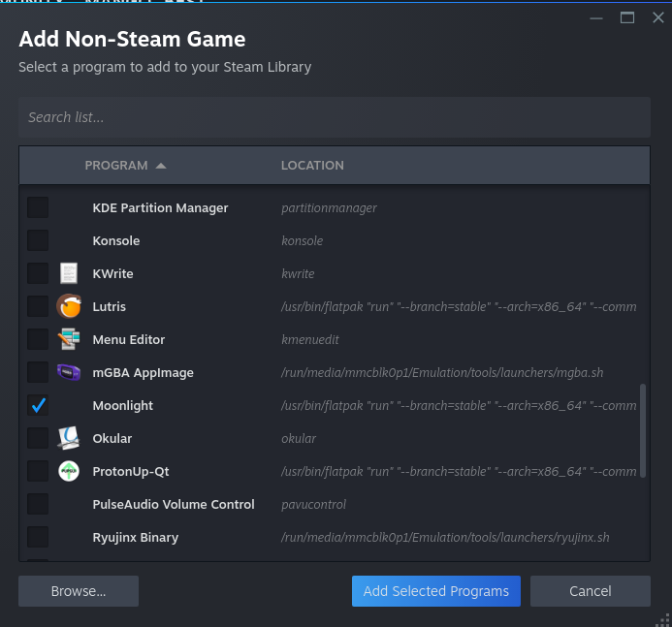Click the ProtonUp-Qt green icon
This screenshot has height=627, width=672.
pyautogui.click(x=68, y=471)
